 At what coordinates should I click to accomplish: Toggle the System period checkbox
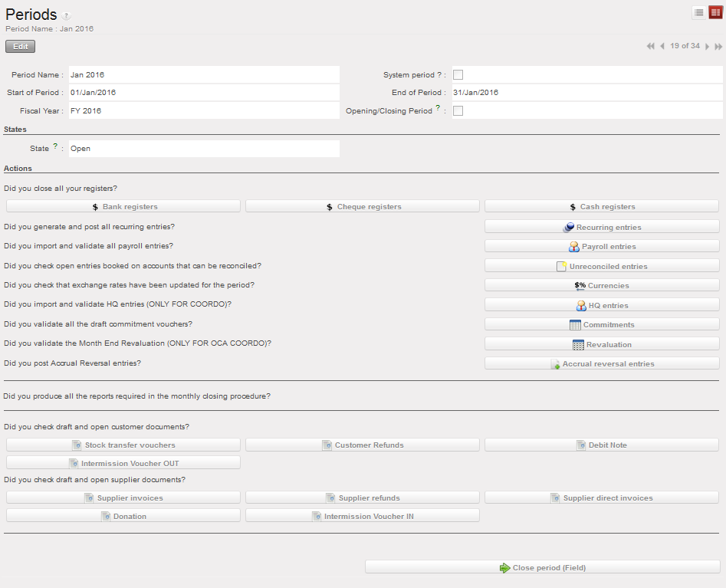(x=458, y=75)
